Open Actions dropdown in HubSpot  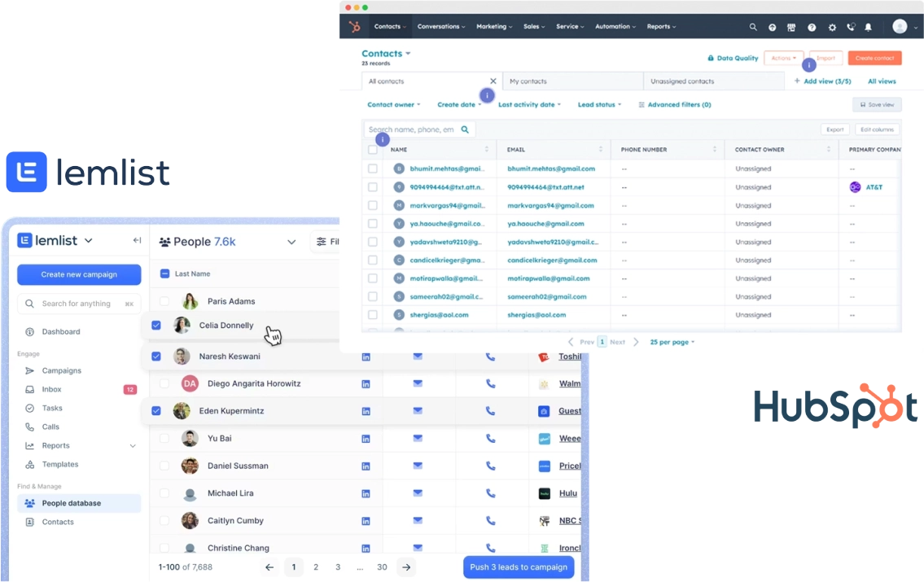pyautogui.click(x=784, y=59)
